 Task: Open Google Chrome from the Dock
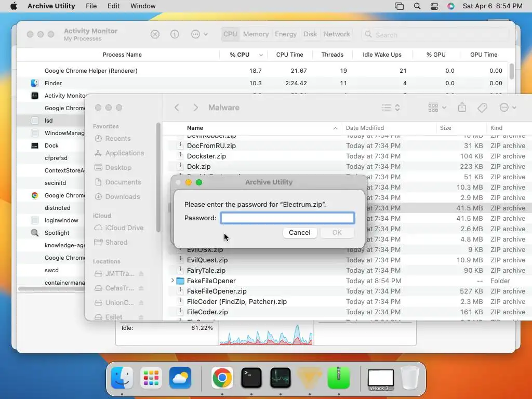[x=222, y=378]
